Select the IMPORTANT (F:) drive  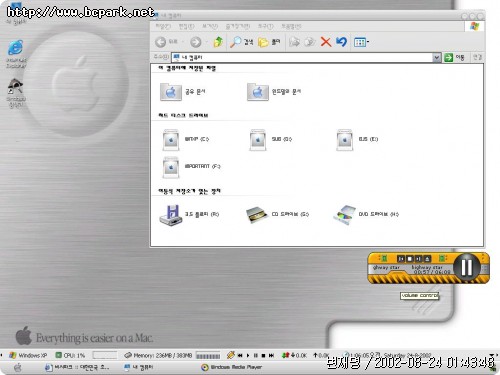[191, 167]
